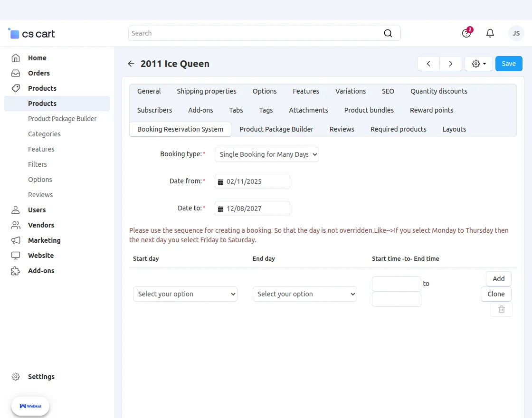Go to previous product with left chevron
The width and height of the screenshot is (532, 418).
coord(428,64)
